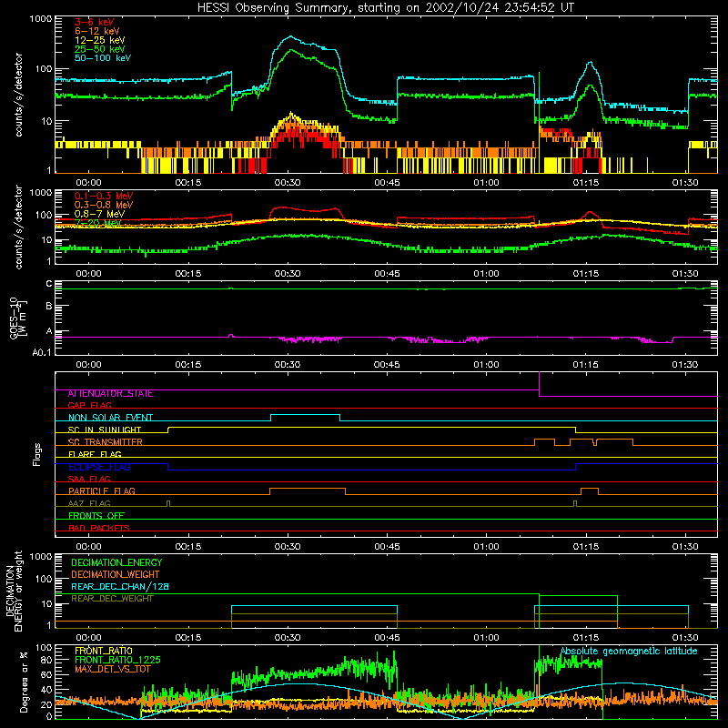Click the FRONT_RATIO legend label
The width and height of the screenshot is (728, 728).
104,651
